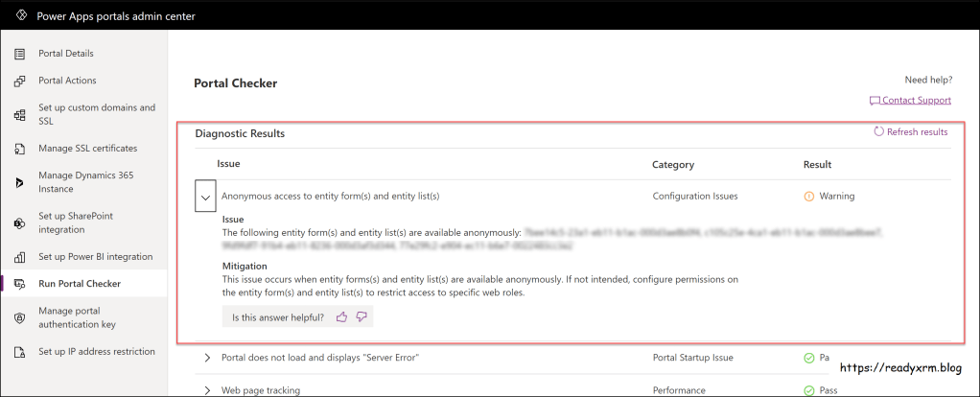Screen dimensions: 980x397
Task: Collapse the Anonymous access issue row
Action: 204,197
